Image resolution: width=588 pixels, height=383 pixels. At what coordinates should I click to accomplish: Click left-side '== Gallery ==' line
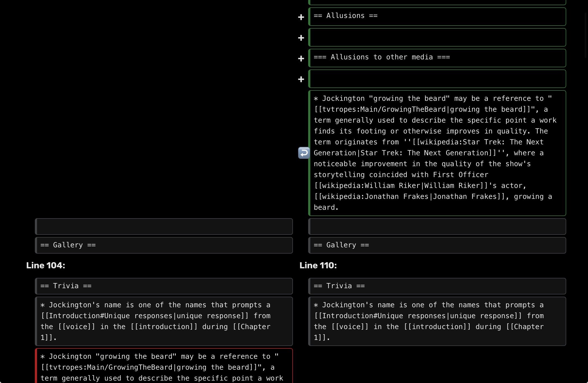(x=164, y=245)
